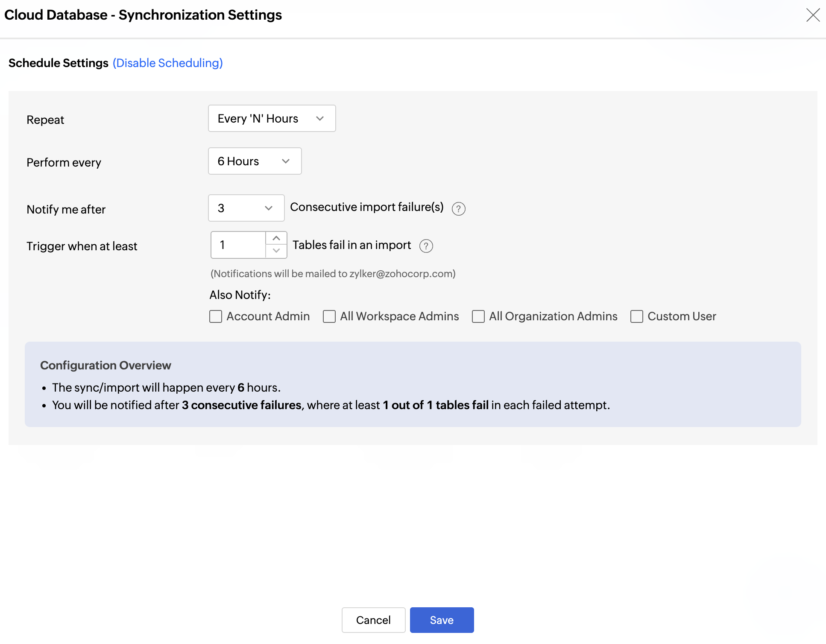This screenshot has width=826, height=644.
Task: Expand the Perform every 6 Hours dropdown
Action: tap(255, 161)
